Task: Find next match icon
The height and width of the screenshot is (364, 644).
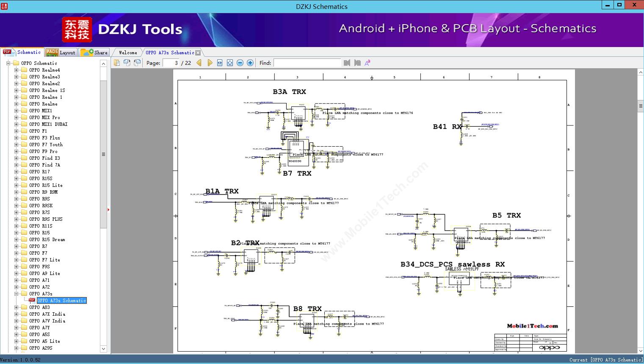Action: coord(357,63)
